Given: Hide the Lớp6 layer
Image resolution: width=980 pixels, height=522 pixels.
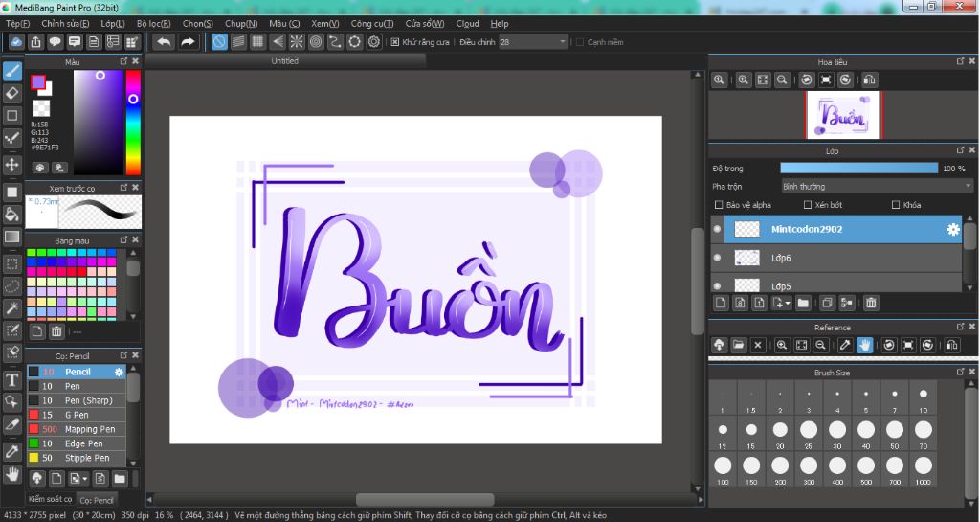Looking at the screenshot, I should [x=717, y=258].
